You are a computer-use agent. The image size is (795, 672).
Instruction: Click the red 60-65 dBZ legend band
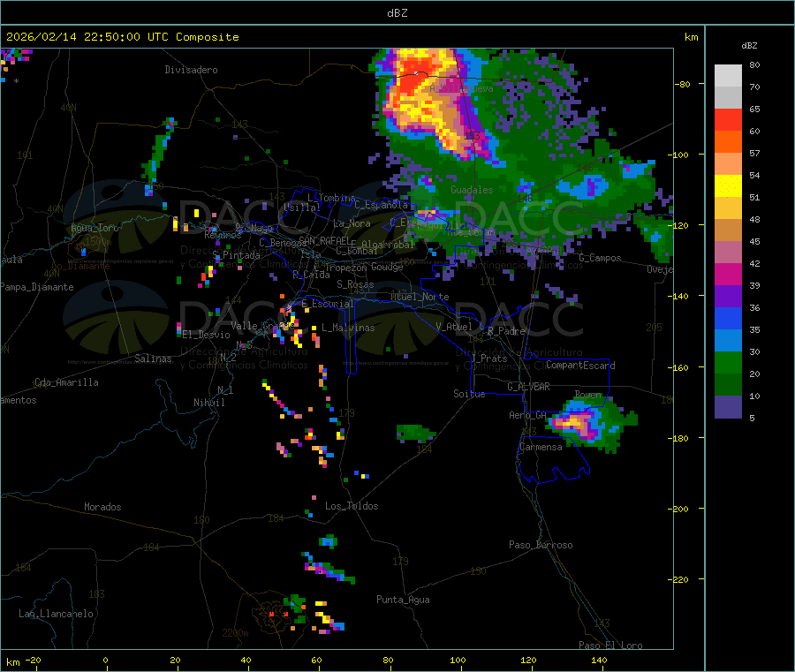coord(728,119)
